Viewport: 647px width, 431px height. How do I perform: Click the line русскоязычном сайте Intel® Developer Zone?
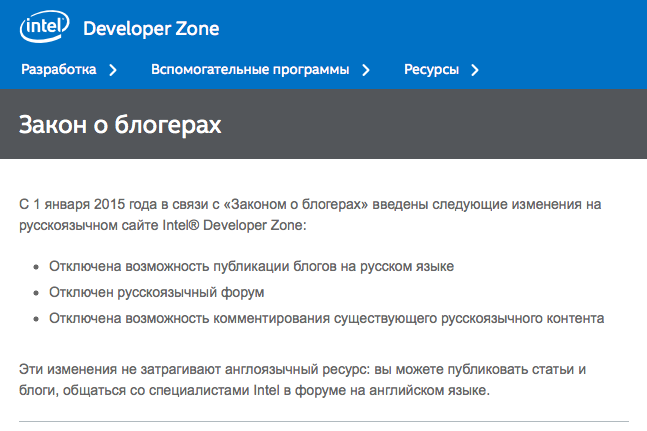pyautogui.click(x=163, y=225)
